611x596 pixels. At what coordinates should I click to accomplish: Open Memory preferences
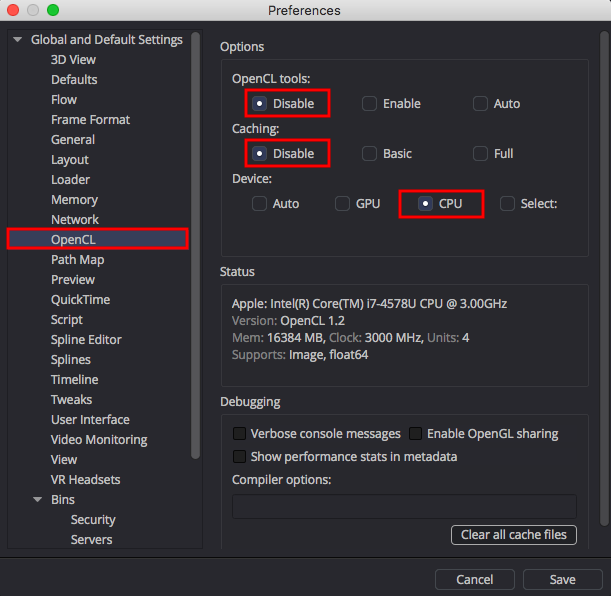point(74,199)
